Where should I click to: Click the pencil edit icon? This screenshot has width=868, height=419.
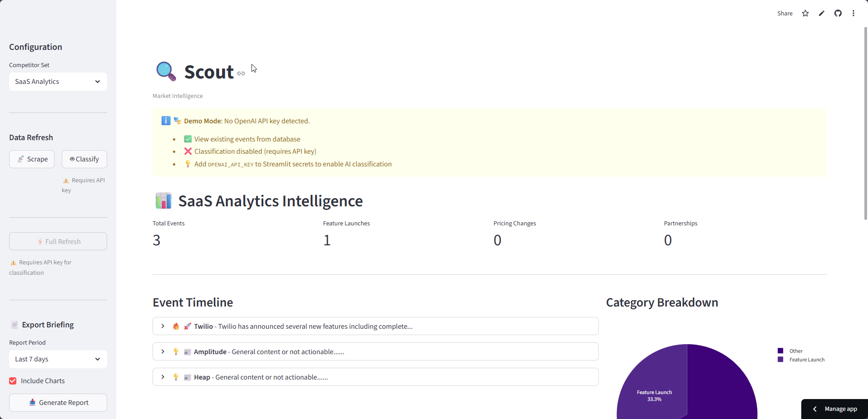pos(822,13)
